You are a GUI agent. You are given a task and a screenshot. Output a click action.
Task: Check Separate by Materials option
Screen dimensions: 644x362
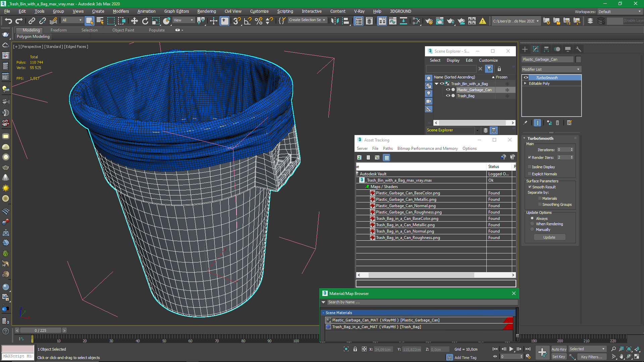(x=540, y=198)
